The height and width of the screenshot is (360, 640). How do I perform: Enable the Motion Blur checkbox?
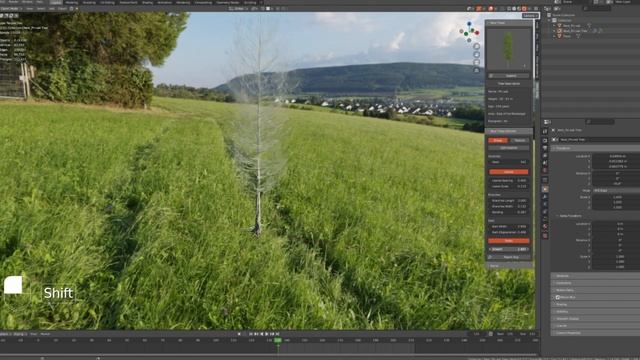coord(558,298)
